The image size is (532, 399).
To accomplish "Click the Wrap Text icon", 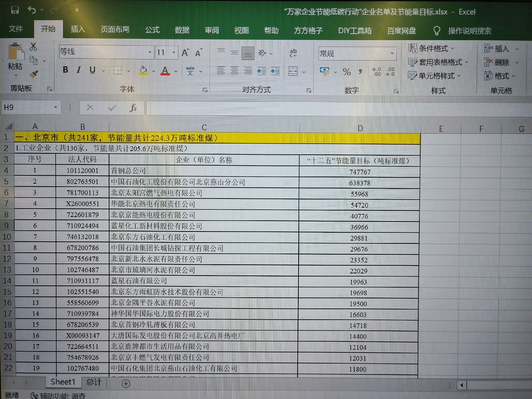I will pos(293,53).
